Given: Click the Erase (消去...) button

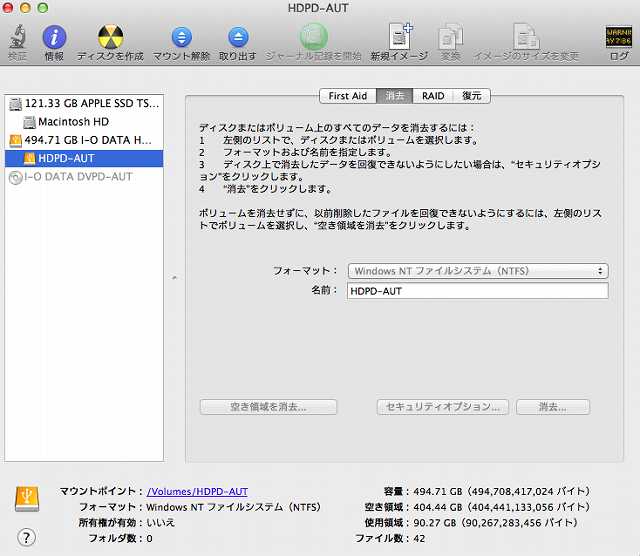Looking at the screenshot, I should point(553,407).
